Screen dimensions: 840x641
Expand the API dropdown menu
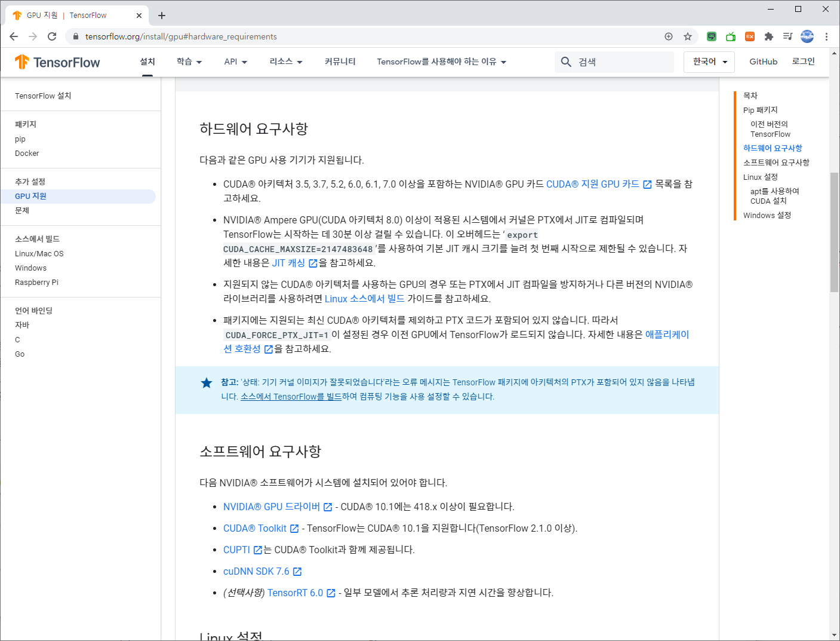pyautogui.click(x=235, y=62)
